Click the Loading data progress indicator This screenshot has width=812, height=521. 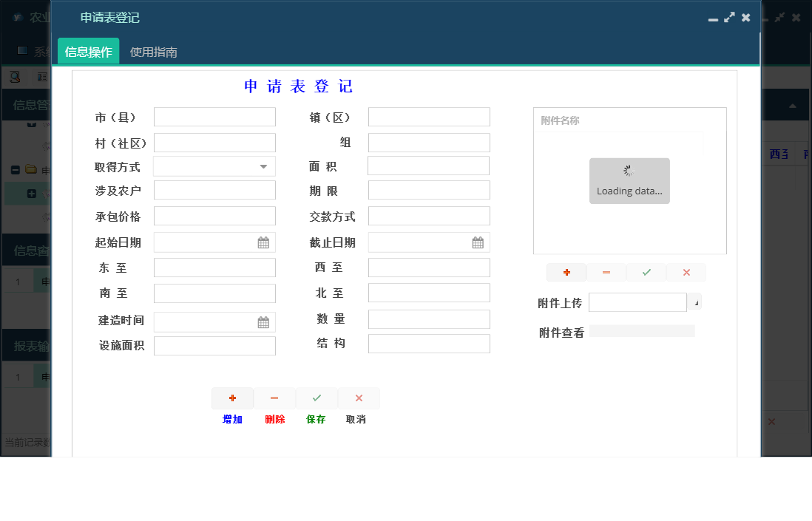coord(629,180)
